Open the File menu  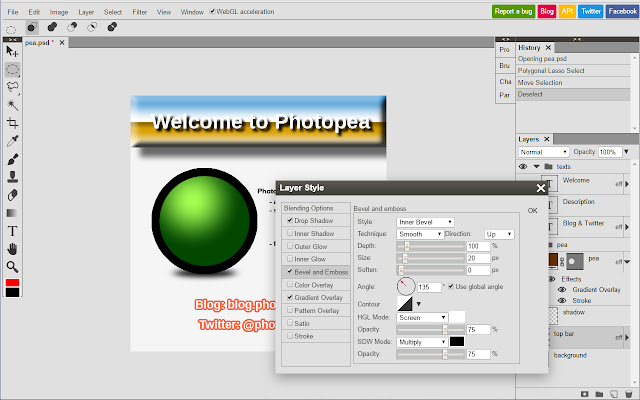tap(13, 12)
